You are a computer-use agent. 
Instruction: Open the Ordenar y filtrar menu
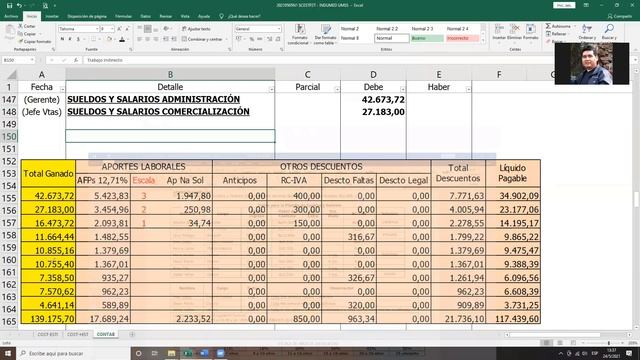tap(587, 32)
